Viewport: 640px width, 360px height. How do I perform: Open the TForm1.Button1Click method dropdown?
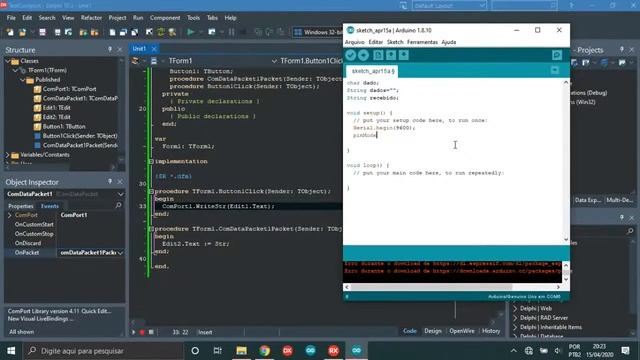pos(311,61)
